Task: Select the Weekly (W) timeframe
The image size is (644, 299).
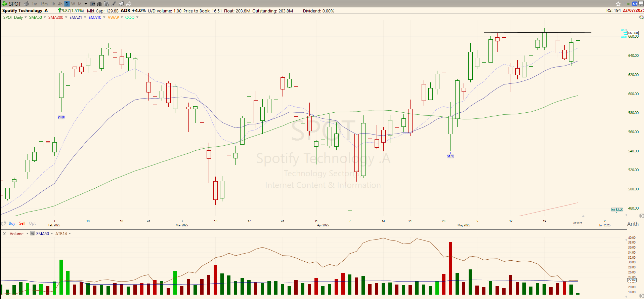Action: click(73, 4)
